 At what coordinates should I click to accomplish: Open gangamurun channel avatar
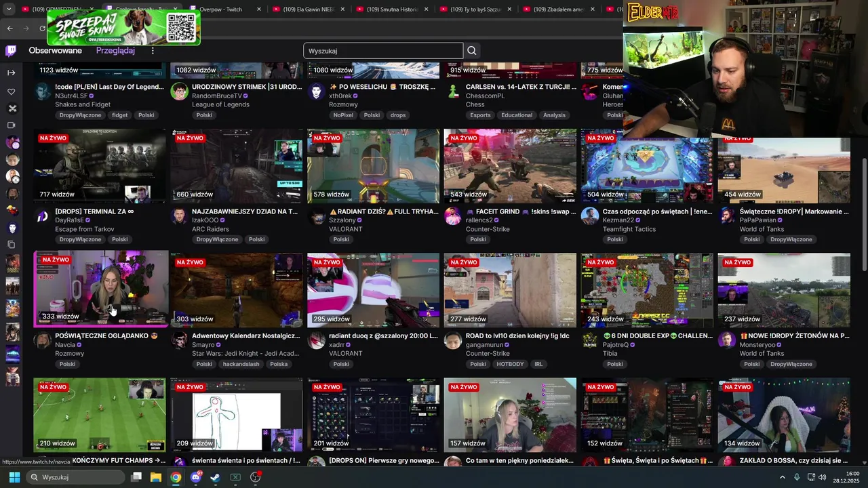click(x=452, y=340)
